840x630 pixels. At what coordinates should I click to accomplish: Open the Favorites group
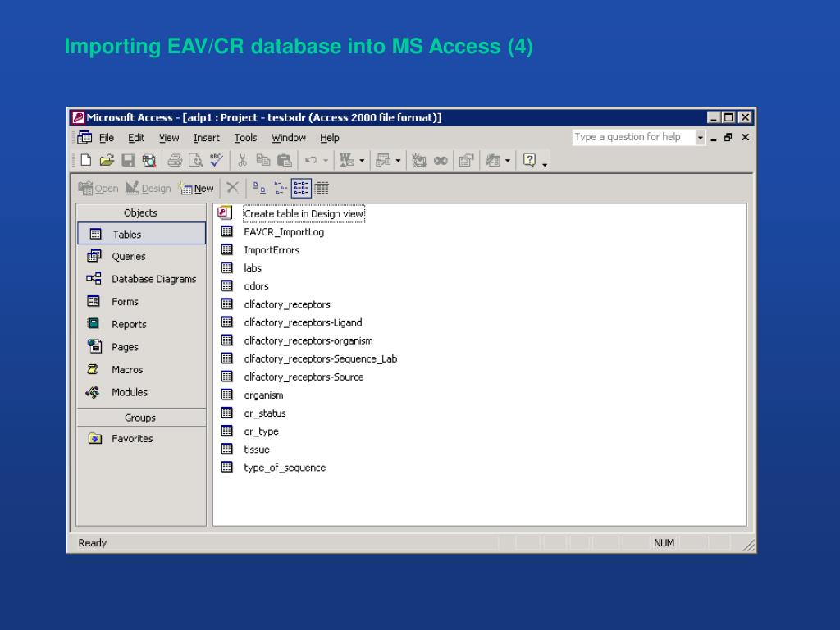click(121, 438)
